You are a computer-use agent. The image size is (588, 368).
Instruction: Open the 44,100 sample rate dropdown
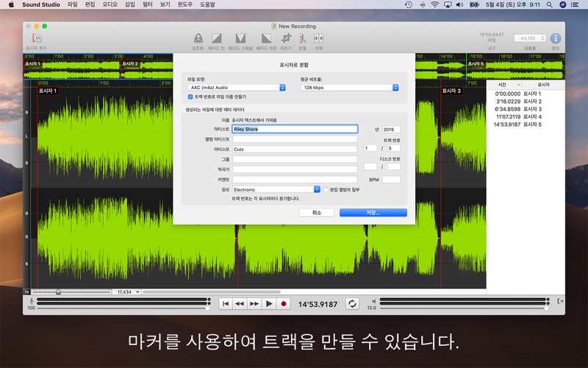529,38
